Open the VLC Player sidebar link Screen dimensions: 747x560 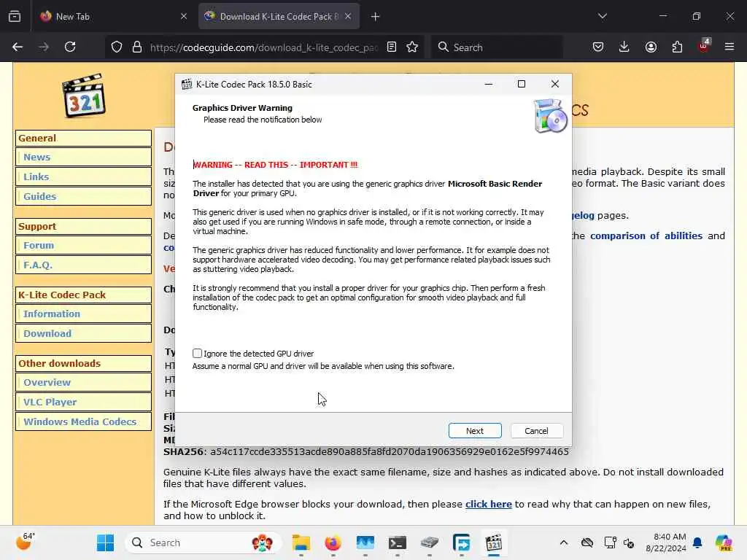50,402
